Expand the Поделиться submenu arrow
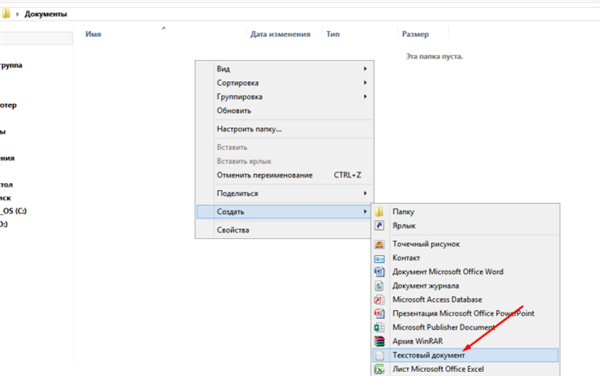 (365, 193)
